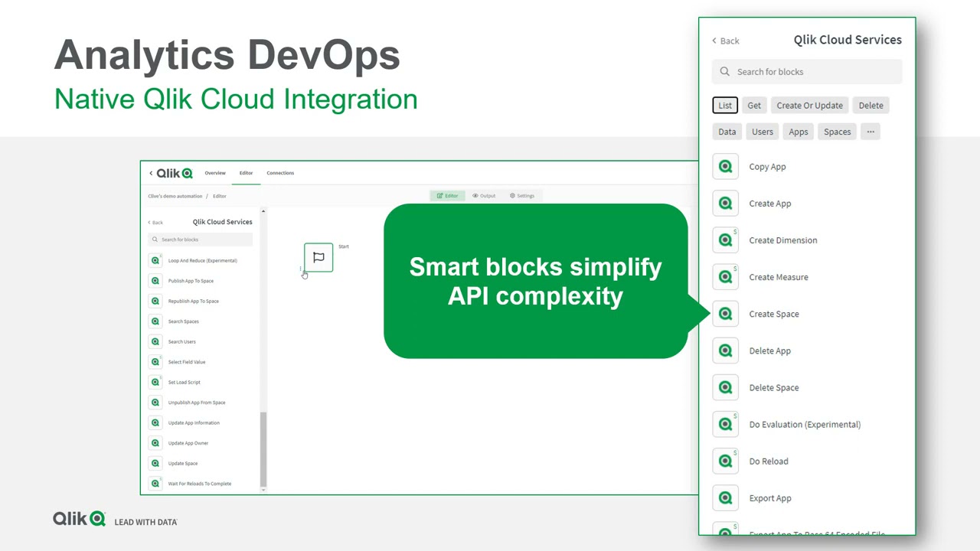
Task: Open the Connections tab
Action: tap(280, 173)
